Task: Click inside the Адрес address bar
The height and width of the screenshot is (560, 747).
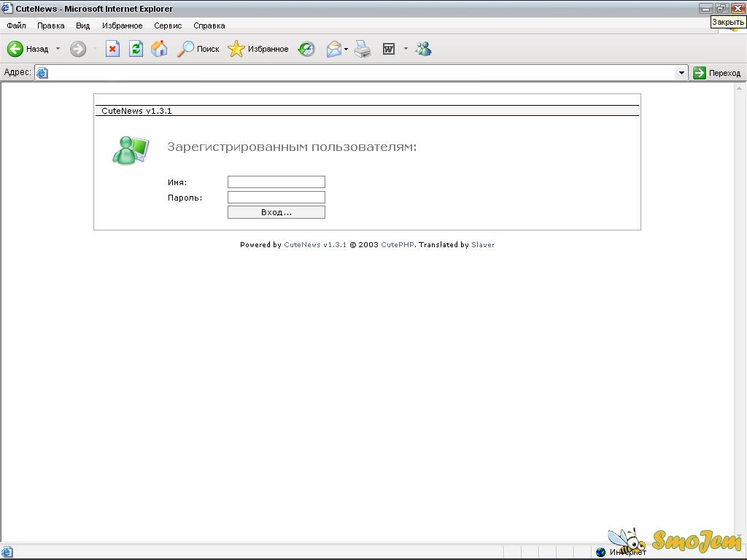Action: pyautogui.click(x=361, y=73)
